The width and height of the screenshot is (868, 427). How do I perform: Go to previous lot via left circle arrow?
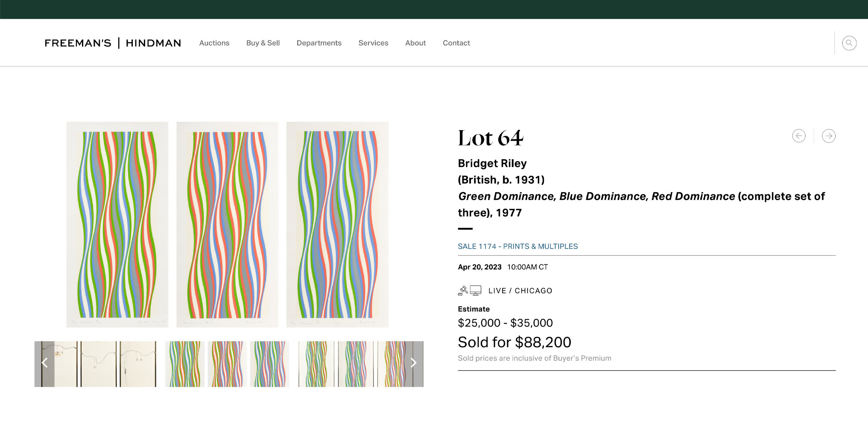click(799, 136)
